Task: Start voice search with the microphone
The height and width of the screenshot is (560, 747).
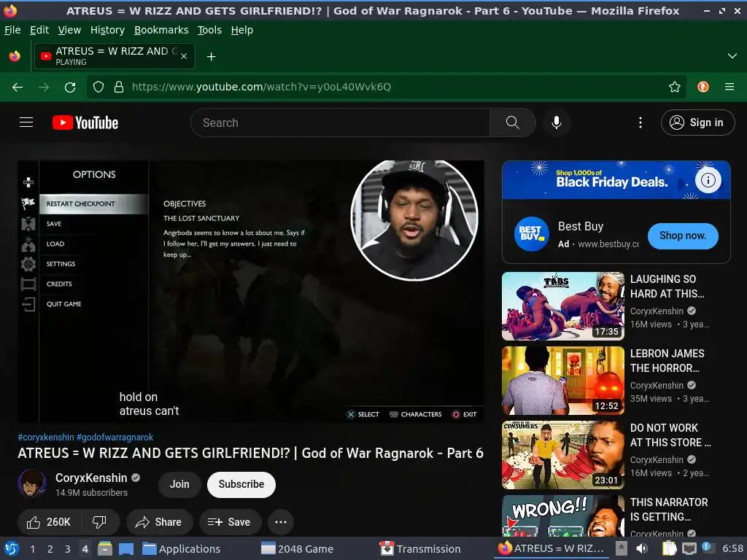Action: [x=556, y=122]
